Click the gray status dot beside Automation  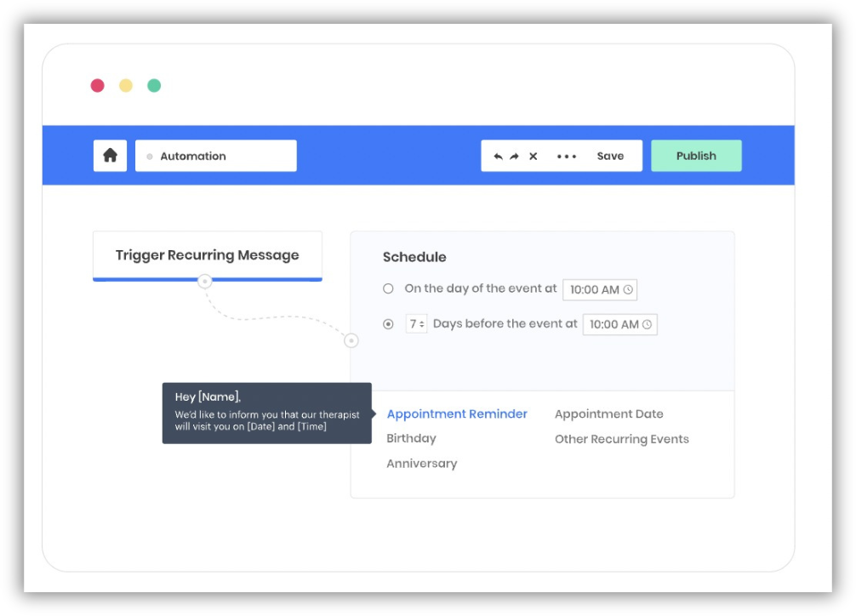click(x=150, y=157)
